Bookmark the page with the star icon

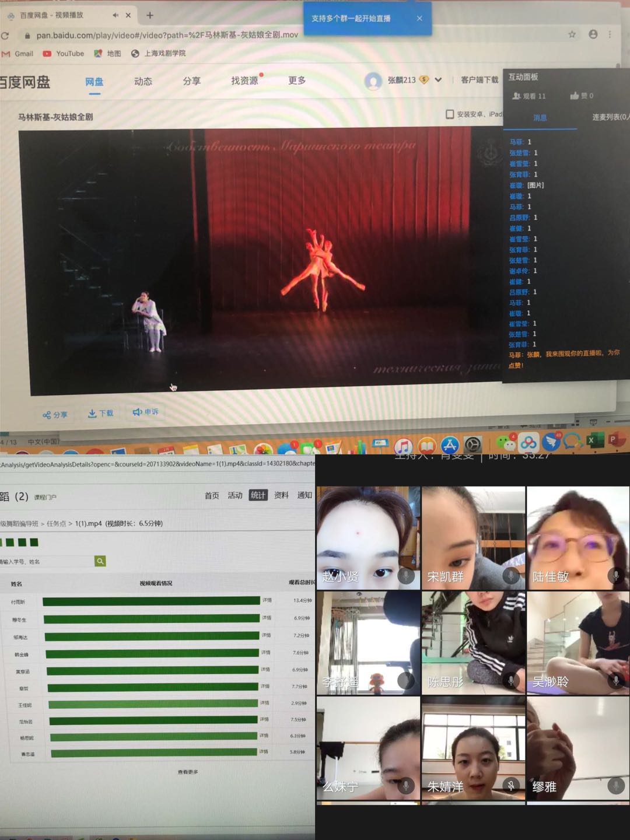(x=572, y=34)
